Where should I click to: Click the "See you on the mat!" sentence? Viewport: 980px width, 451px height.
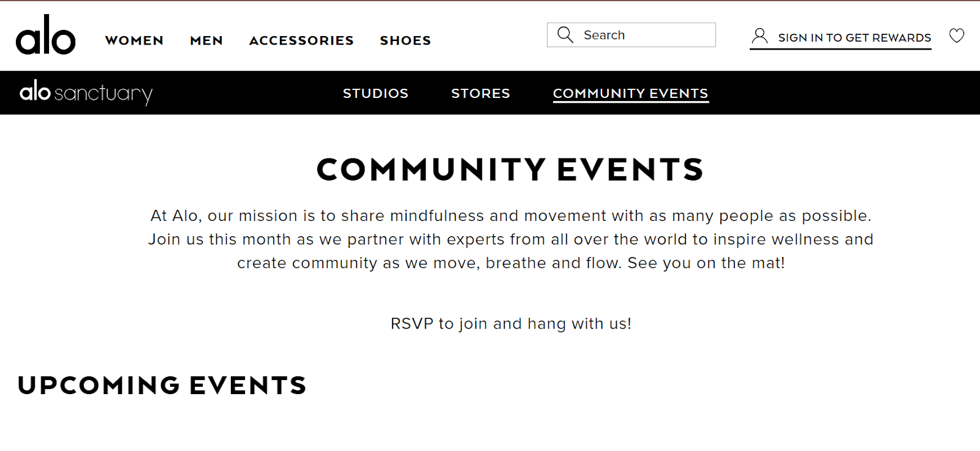click(x=706, y=263)
